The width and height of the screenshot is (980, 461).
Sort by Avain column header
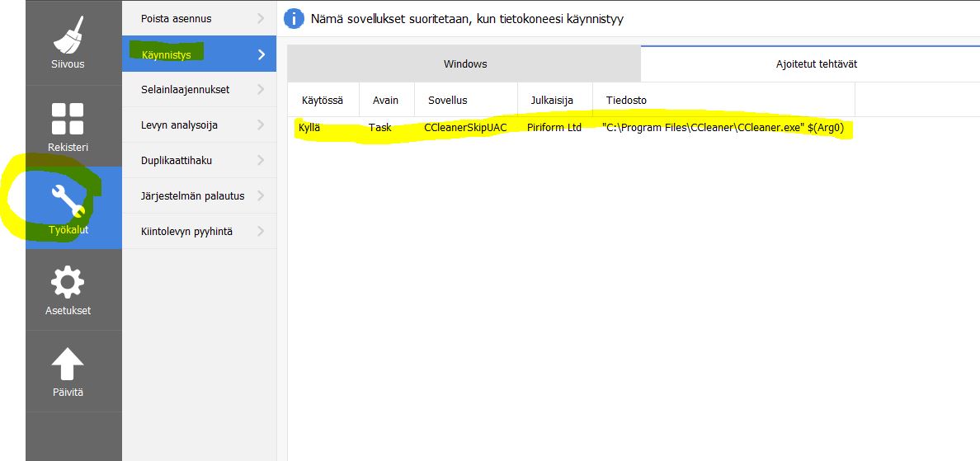(387, 100)
